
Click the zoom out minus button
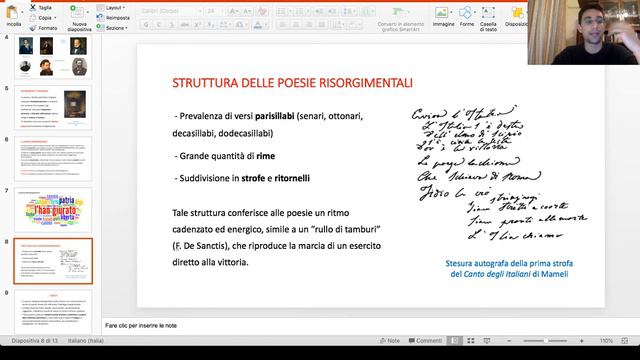509,340
